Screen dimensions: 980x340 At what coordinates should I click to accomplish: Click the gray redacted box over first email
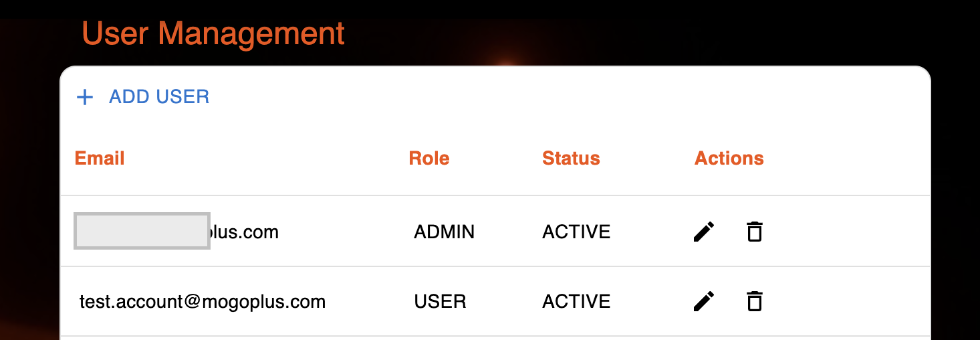click(x=142, y=231)
